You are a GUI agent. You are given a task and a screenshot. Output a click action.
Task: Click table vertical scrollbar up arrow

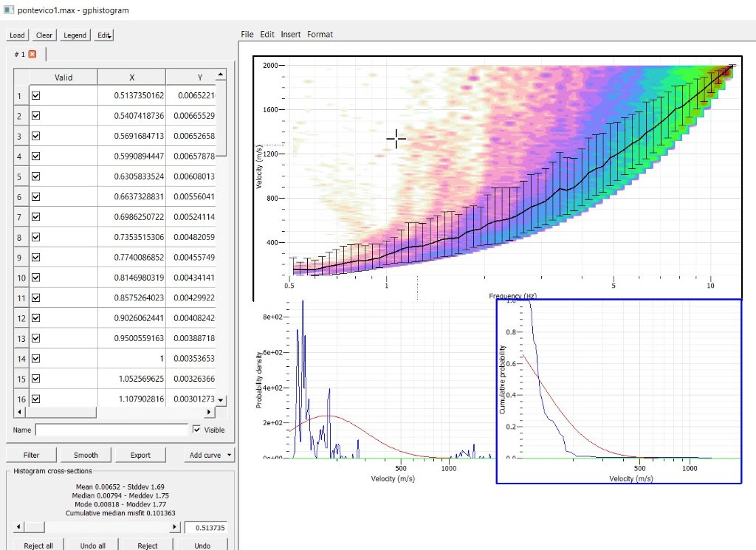220,75
